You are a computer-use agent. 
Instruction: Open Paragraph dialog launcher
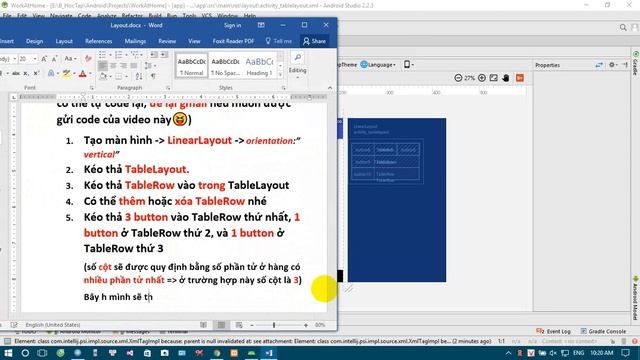click(x=168, y=88)
